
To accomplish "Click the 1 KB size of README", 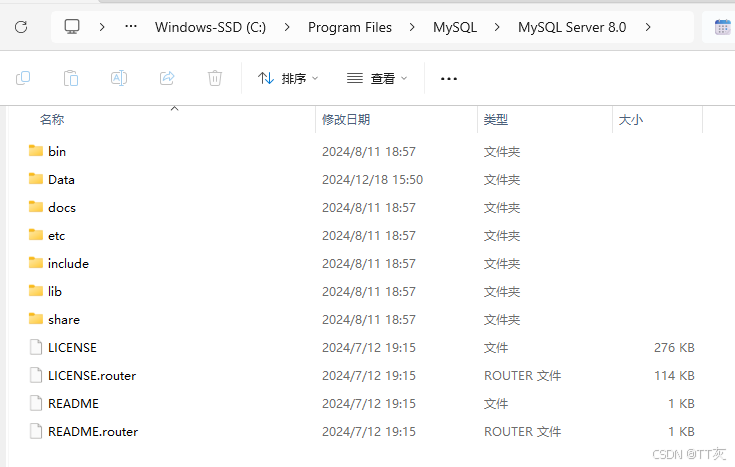I will click(681, 404).
